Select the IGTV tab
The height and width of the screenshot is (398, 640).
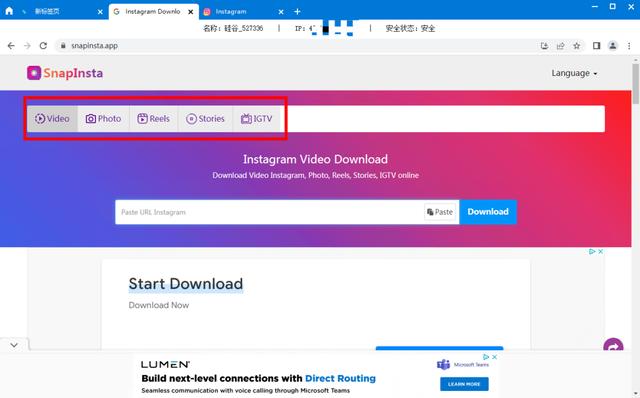pos(257,119)
